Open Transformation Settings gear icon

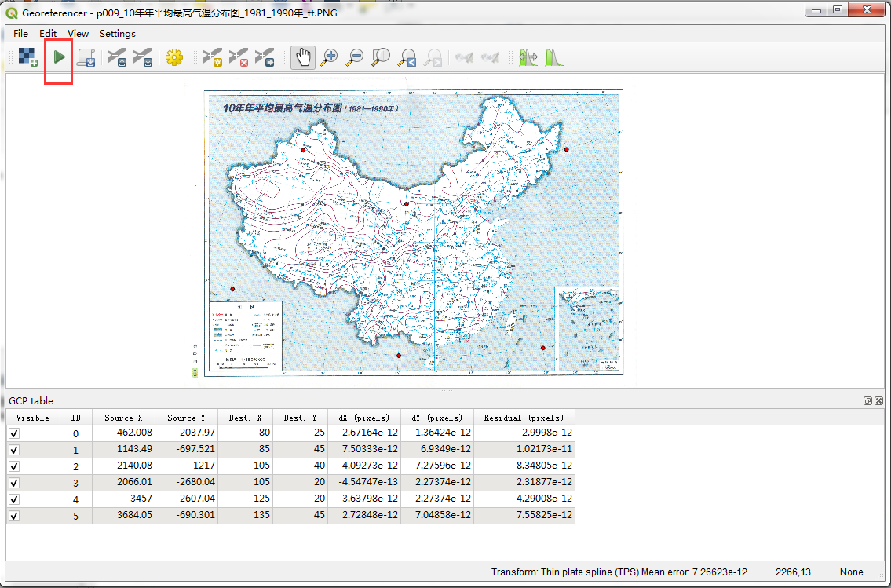[x=173, y=57]
